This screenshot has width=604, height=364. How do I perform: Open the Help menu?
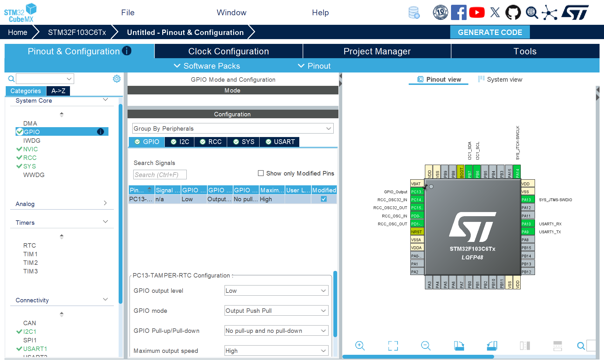(320, 12)
